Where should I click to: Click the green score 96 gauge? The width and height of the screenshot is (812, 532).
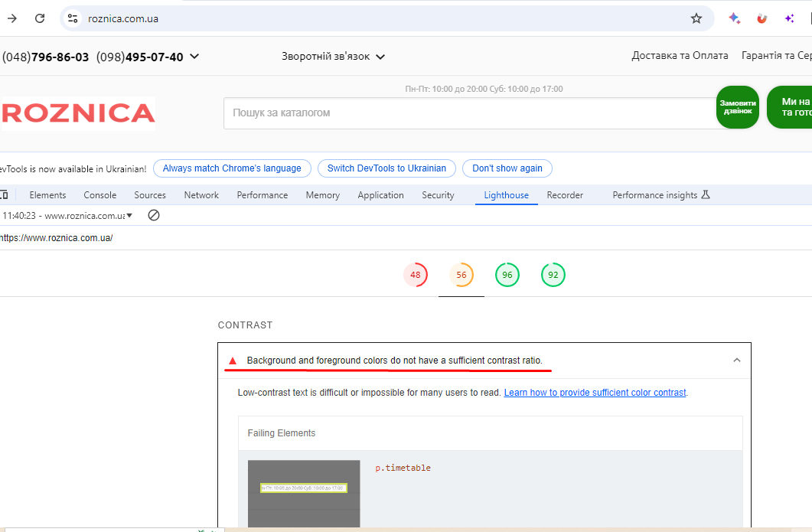point(507,275)
